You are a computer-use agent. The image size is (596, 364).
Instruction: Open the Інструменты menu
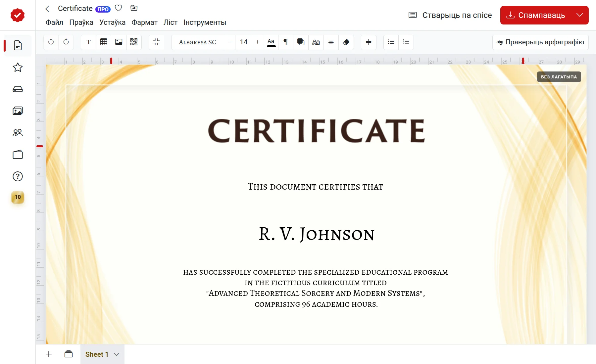click(205, 23)
